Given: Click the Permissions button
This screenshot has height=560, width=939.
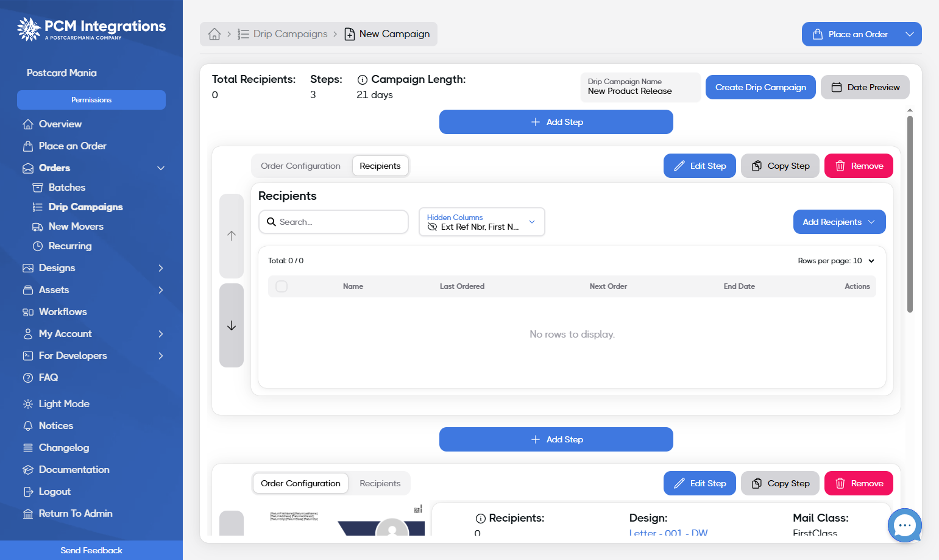Looking at the screenshot, I should point(91,100).
